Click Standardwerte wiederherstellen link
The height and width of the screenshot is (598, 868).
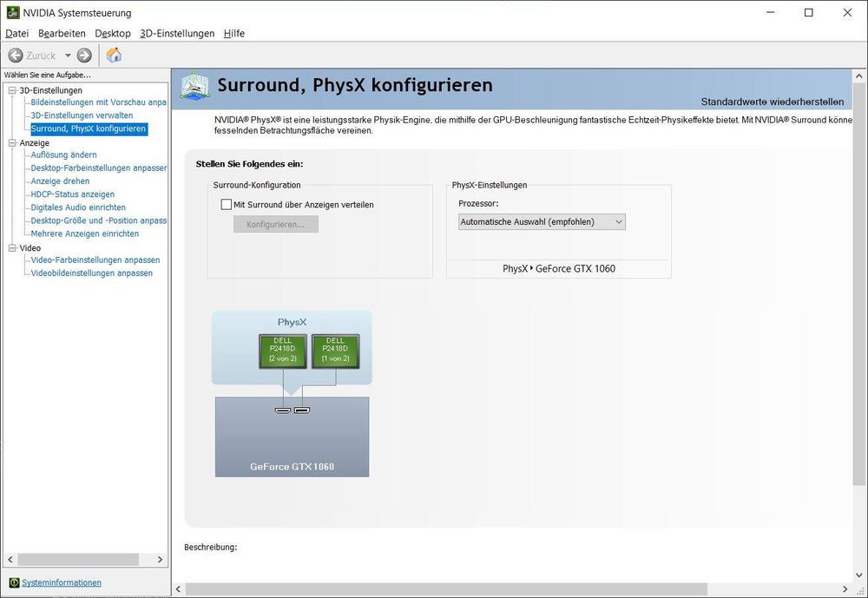tap(772, 102)
